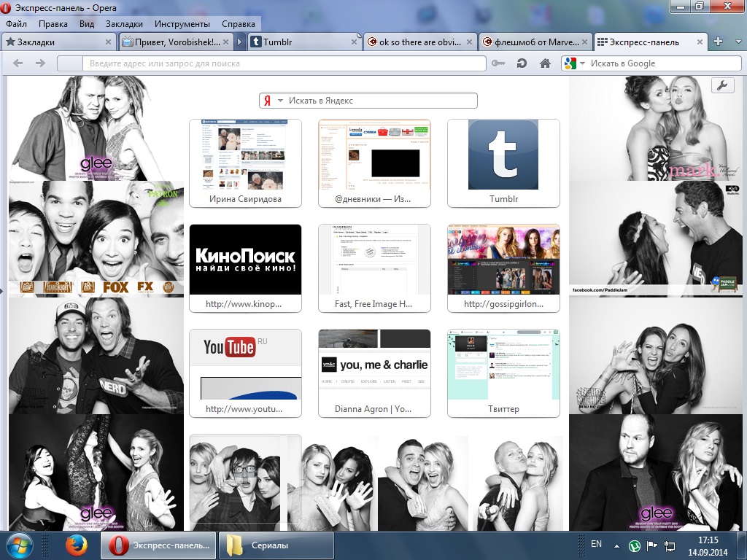
Task: Switch the EN input language indicator
Action: tap(596, 544)
